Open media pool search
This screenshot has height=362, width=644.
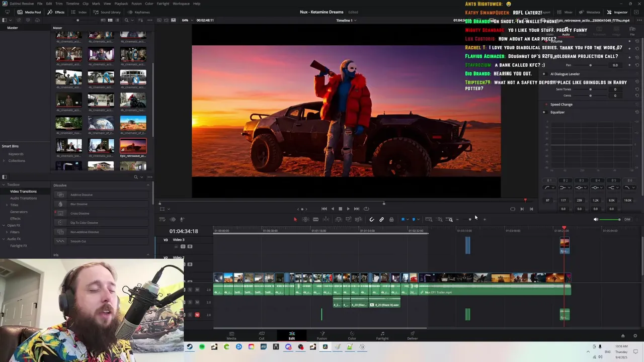click(126, 20)
